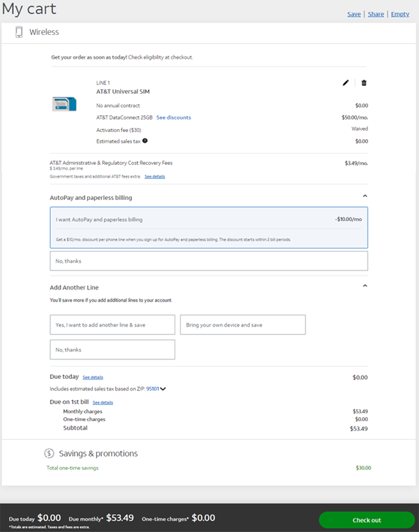Image resolution: width=419 pixels, height=532 pixels.
Task: Empty the cart using the Empty link
Action: click(x=399, y=14)
